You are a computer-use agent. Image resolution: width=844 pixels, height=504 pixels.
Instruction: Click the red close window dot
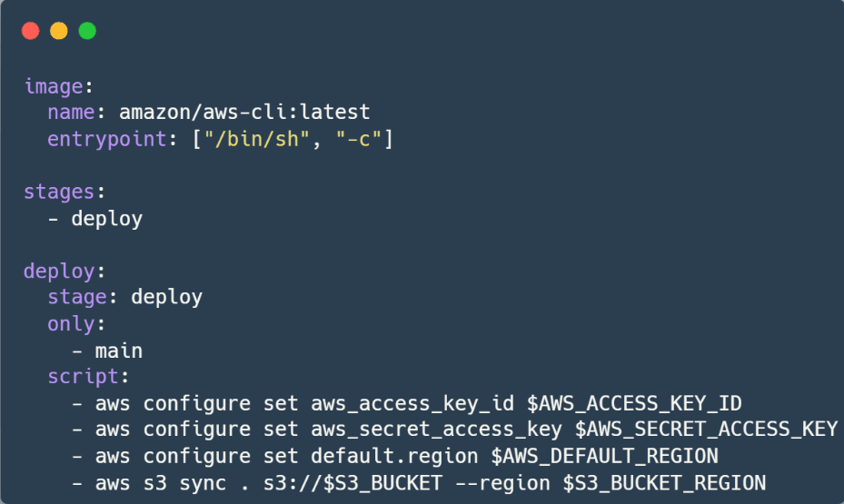[31, 31]
